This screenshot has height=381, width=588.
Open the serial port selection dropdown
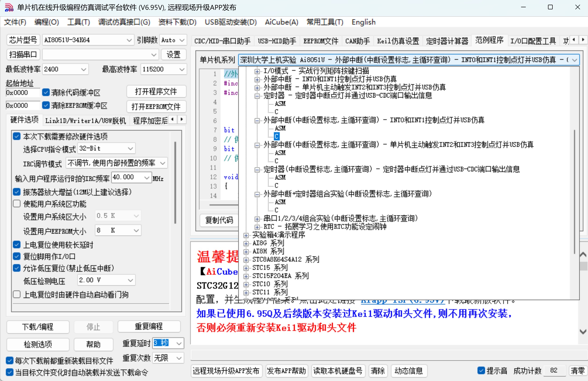click(x=101, y=54)
